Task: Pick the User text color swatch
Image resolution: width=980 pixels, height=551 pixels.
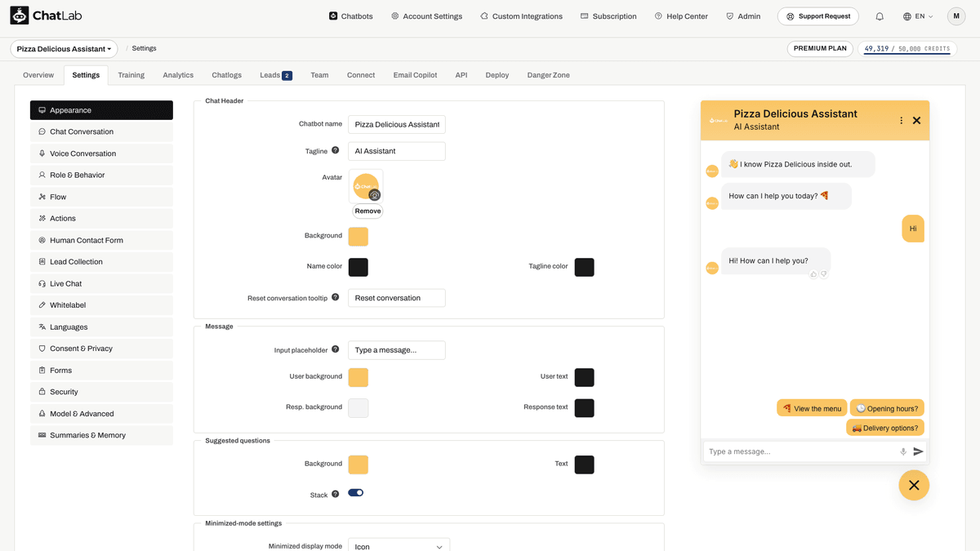Action: coord(585,377)
